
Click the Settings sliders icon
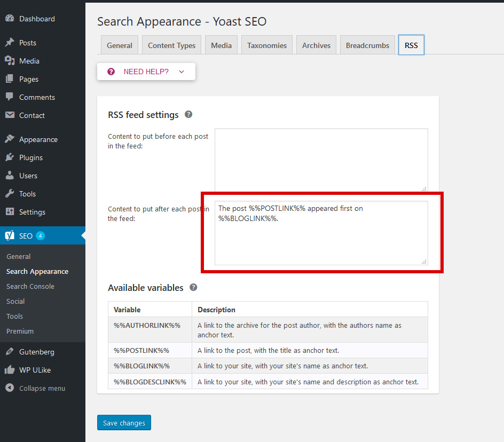tap(10, 211)
